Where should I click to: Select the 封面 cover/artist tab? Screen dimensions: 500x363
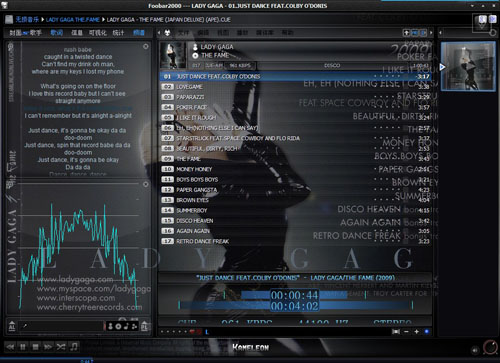[25, 32]
